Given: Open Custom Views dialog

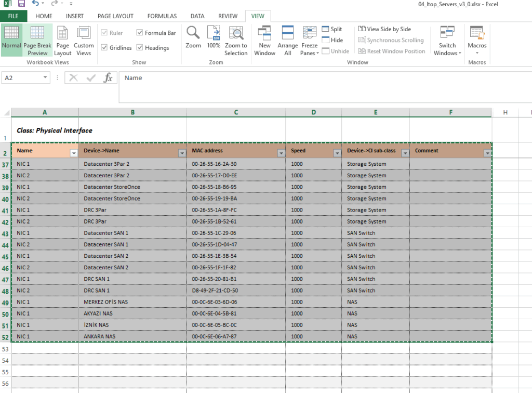Looking at the screenshot, I should click(84, 41).
